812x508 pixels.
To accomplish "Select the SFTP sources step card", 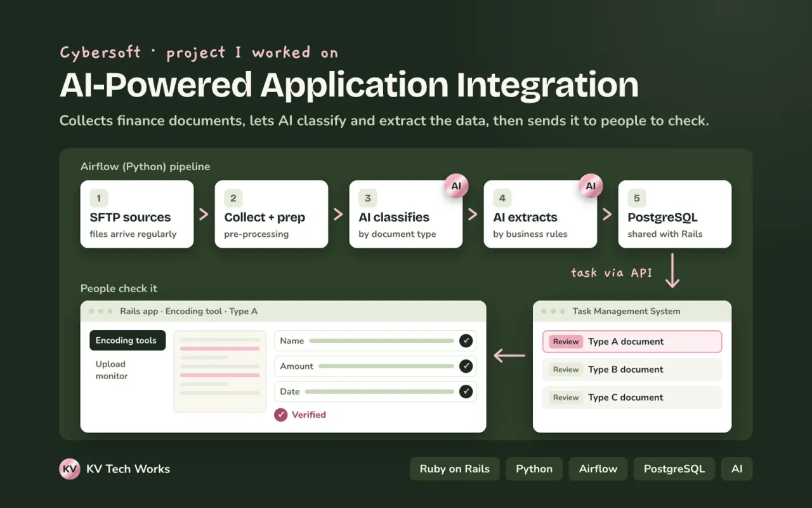I will (x=137, y=214).
